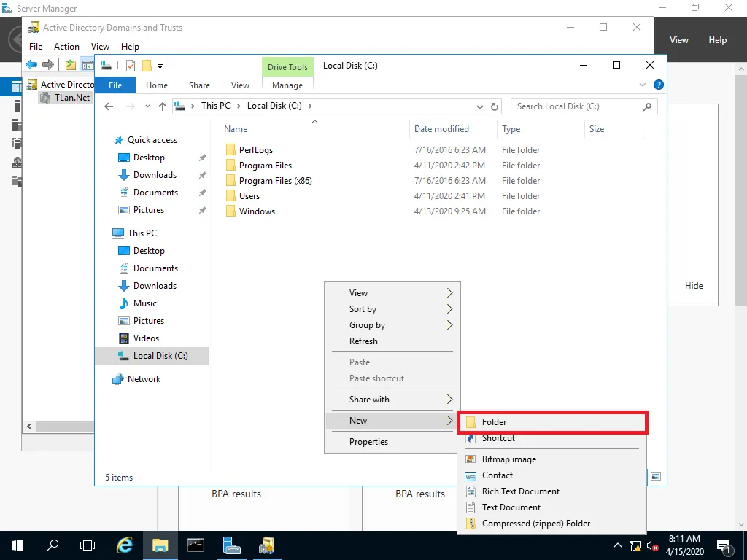747x560 pixels.
Task: Create a new Text Document
Action: point(552,507)
